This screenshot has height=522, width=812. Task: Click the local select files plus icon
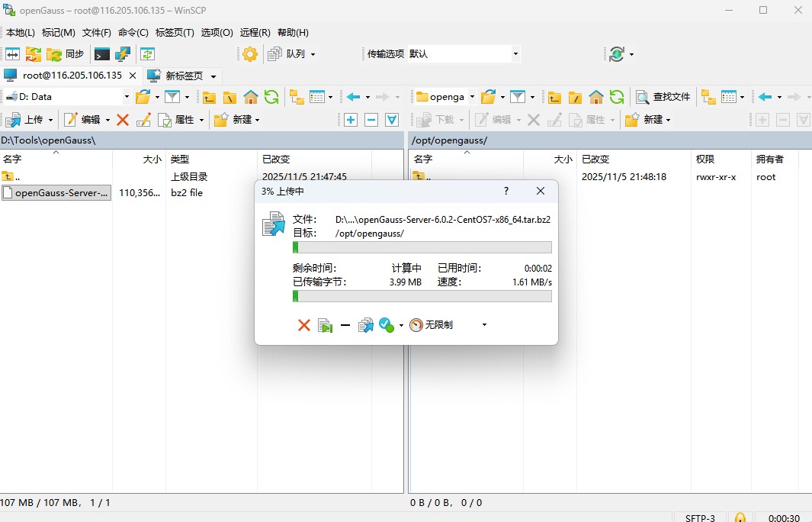[x=351, y=120]
